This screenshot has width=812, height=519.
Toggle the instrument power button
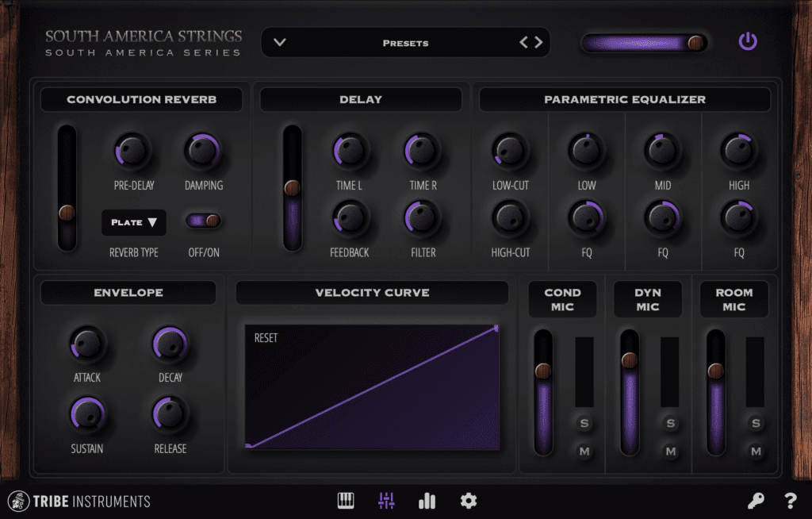pos(748,42)
